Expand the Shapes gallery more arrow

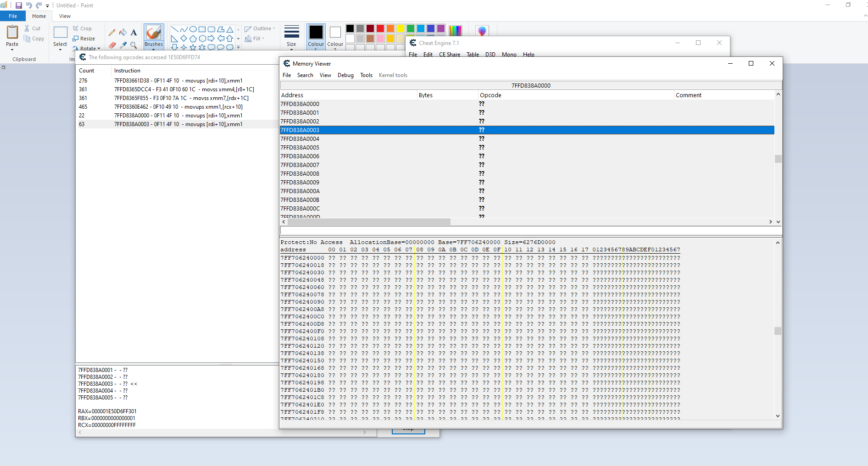pyautogui.click(x=238, y=47)
